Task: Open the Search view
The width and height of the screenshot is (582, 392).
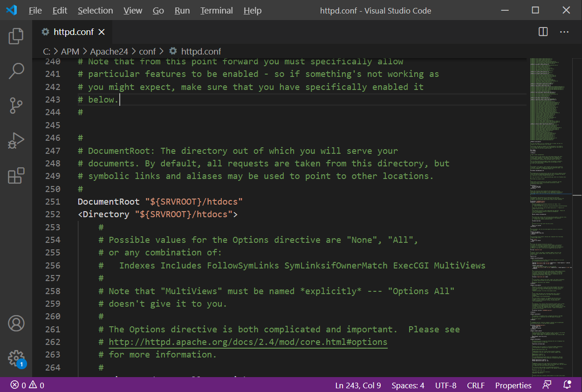Action: [x=16, y=71]
